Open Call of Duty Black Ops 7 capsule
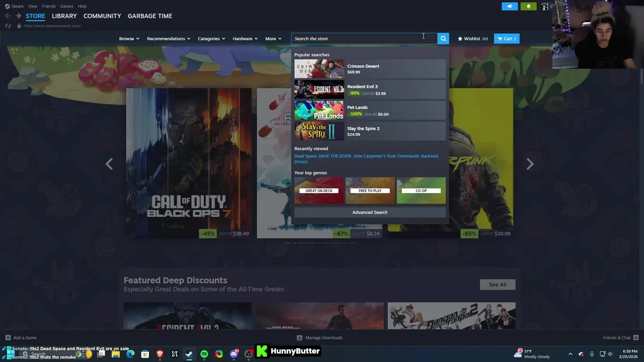The width and height of the screenshot is (644, 362). [x=189, y=163]
